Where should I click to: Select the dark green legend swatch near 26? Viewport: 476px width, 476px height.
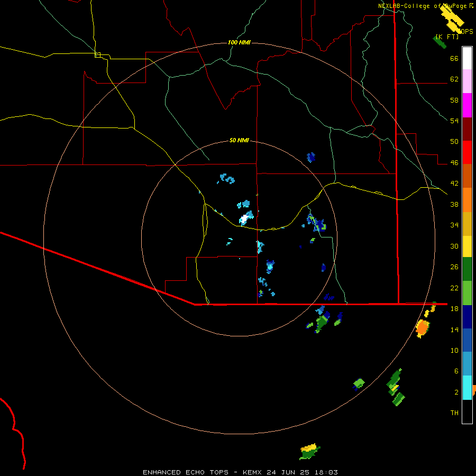pyautogui.click(x=467, y=269)
